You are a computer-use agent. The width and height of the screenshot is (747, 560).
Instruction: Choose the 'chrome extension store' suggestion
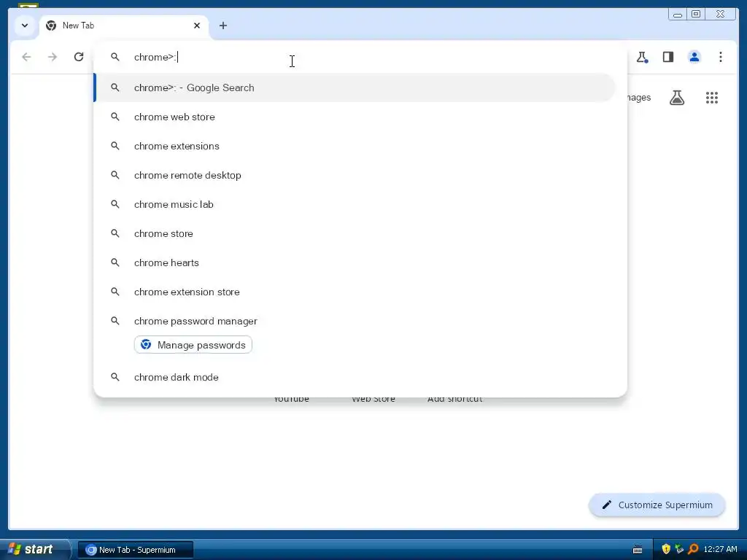click(x=355, y=292)
